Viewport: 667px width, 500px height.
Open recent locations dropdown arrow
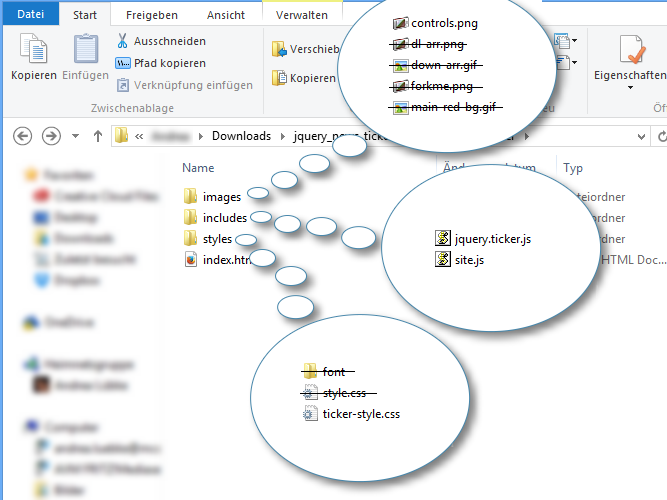[75, 136]
